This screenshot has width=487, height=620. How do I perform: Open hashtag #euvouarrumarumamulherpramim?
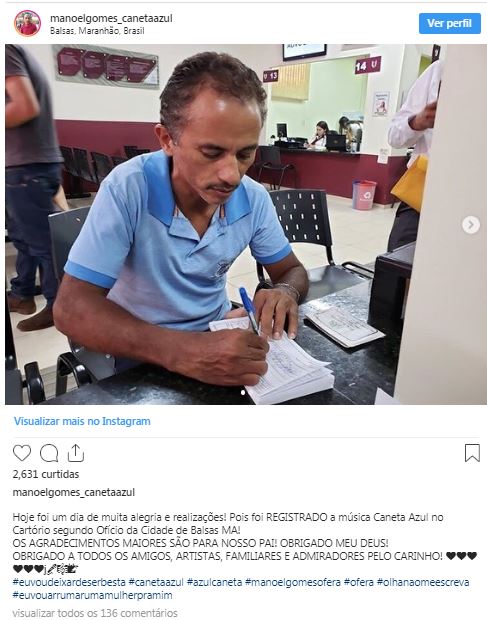92,595
